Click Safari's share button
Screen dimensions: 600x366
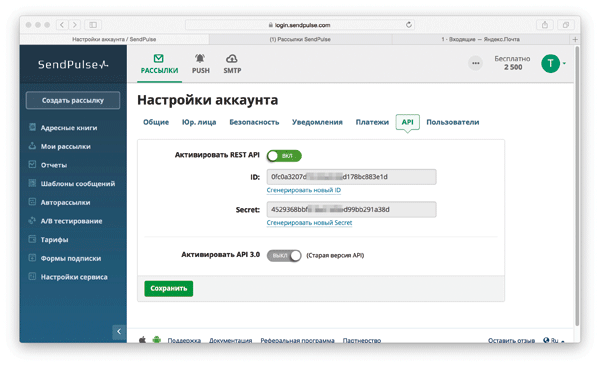(x=545, y=25)
